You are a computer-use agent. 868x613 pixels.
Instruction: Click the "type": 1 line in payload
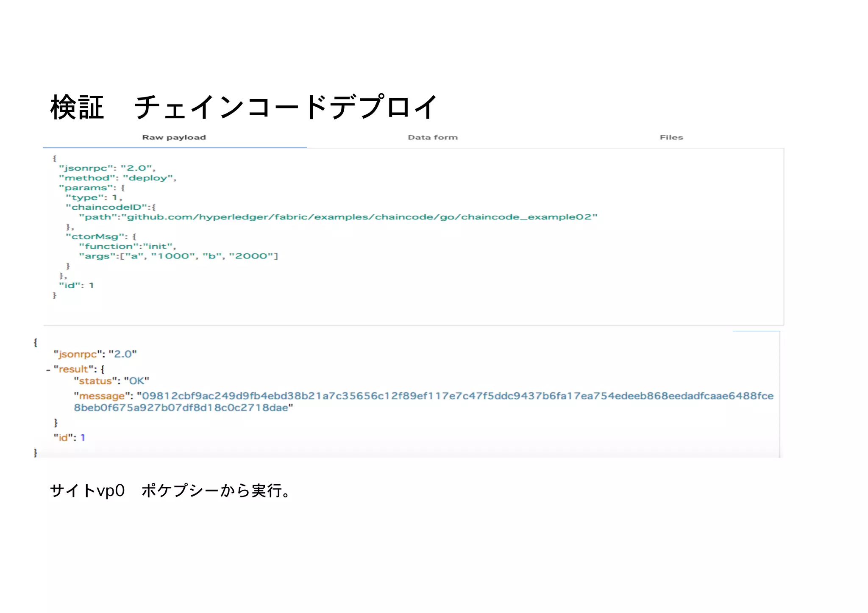(x=94, y=197)
